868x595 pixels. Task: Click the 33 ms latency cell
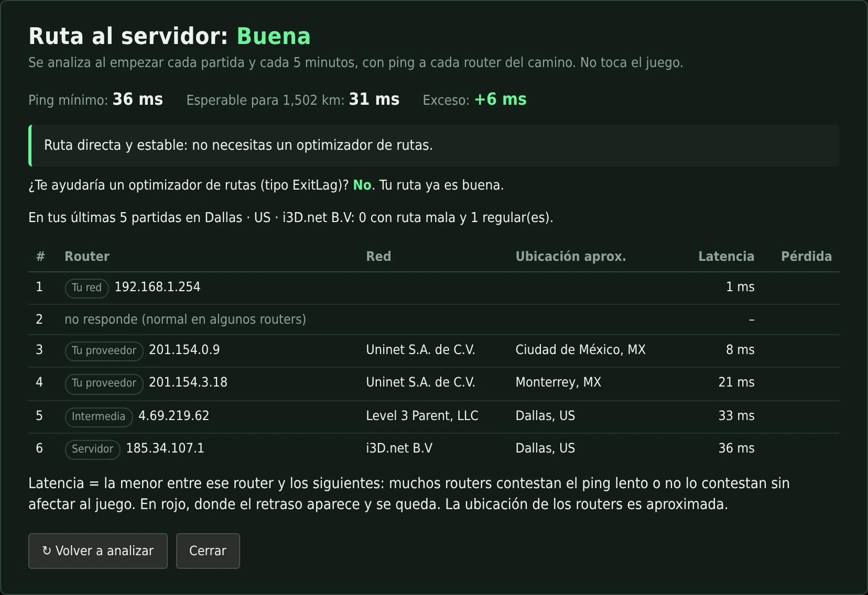736,416
